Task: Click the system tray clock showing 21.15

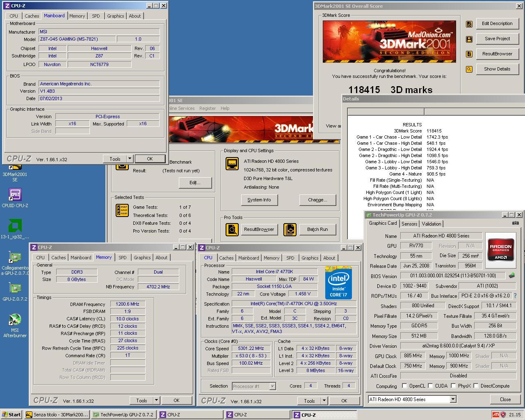Action: coord(515,415)
